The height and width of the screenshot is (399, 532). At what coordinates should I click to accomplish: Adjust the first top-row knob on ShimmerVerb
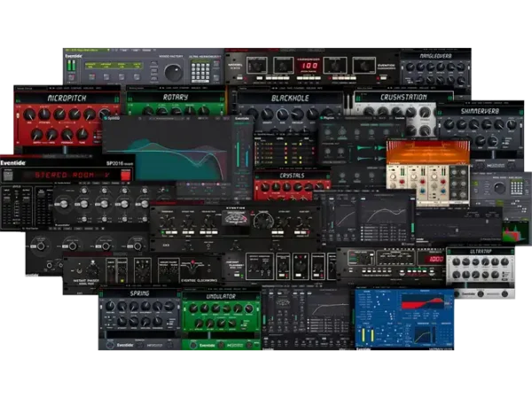tap(449, 124)
